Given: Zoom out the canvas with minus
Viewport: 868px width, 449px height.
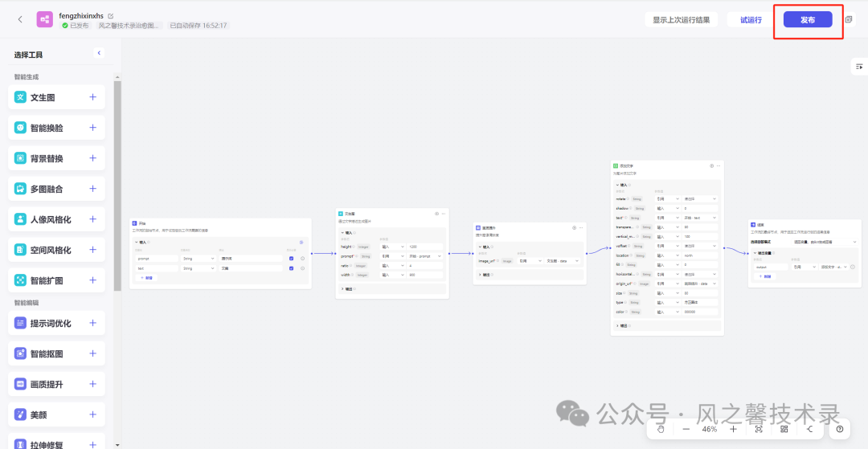Looking at the screenshot, I should (x=686, y=429).
